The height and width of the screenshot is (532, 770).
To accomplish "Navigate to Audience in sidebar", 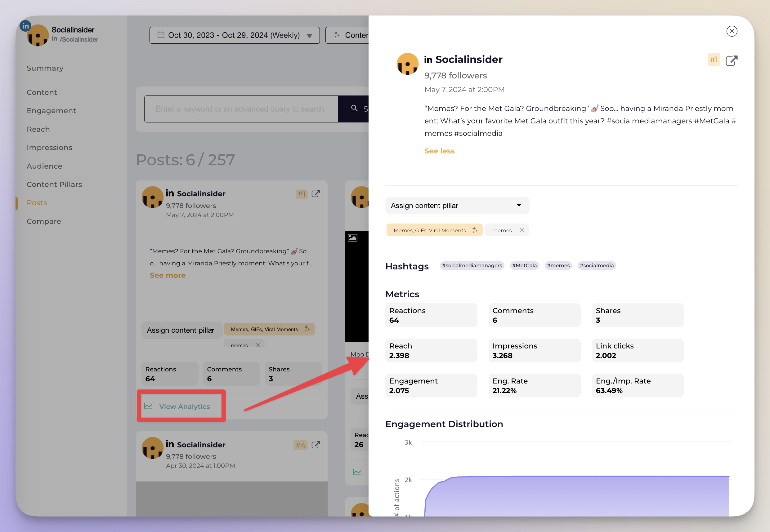I will coord(44,166).
